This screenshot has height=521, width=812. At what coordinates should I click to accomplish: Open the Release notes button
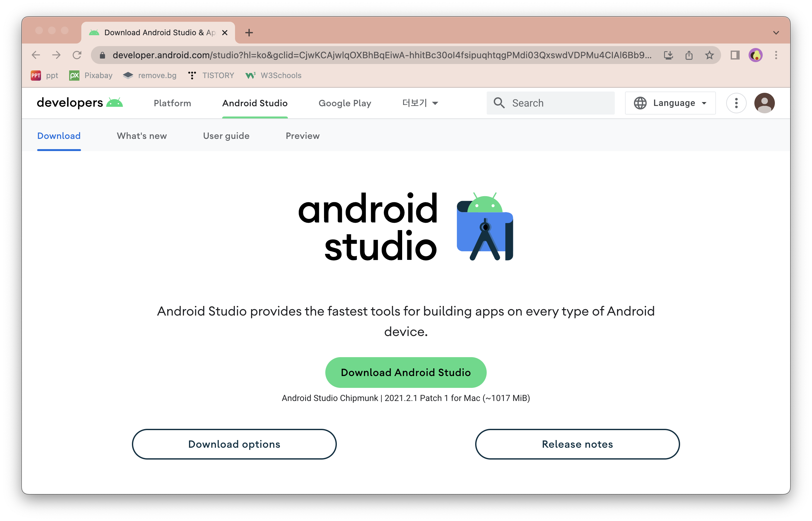(x=577, y=444)
